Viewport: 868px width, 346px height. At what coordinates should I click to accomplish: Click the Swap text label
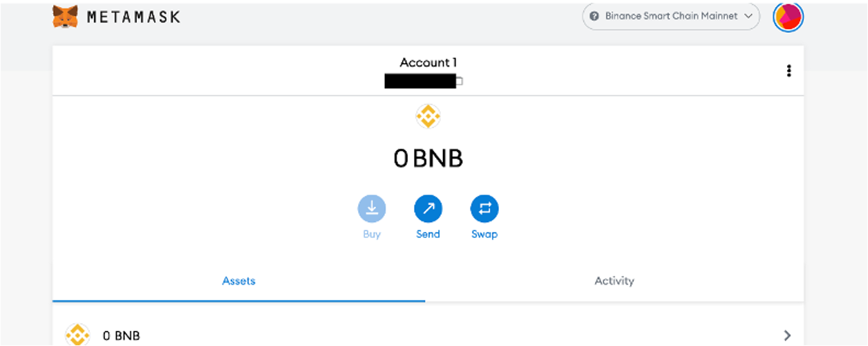click(484, 235)
